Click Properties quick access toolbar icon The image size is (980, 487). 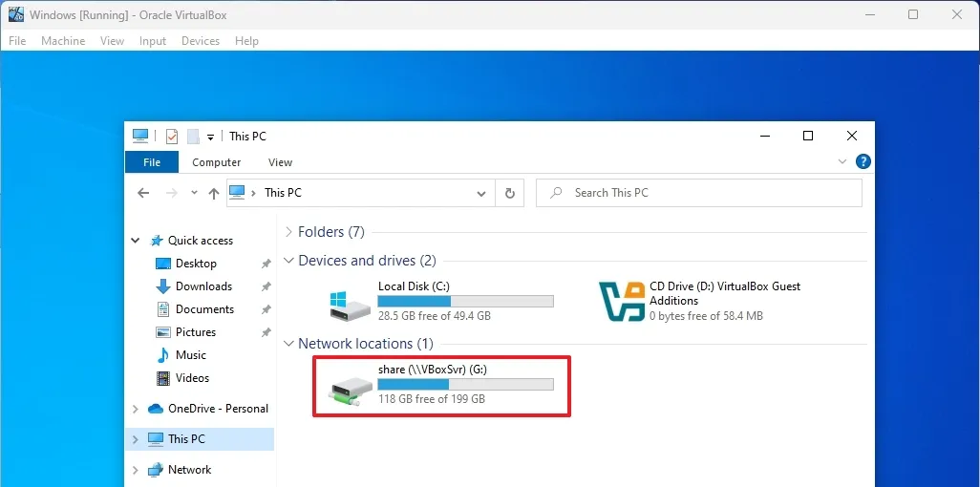pos(172,136)
